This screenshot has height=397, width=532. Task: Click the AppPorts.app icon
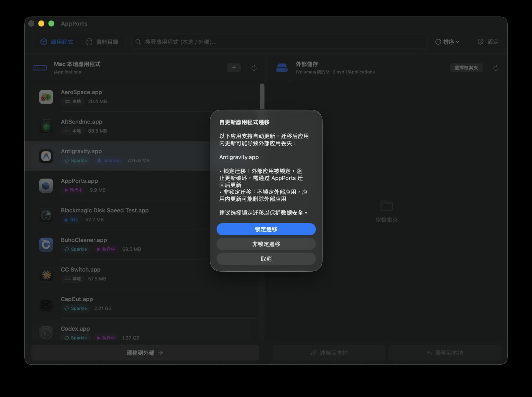[x=46, y=185]
